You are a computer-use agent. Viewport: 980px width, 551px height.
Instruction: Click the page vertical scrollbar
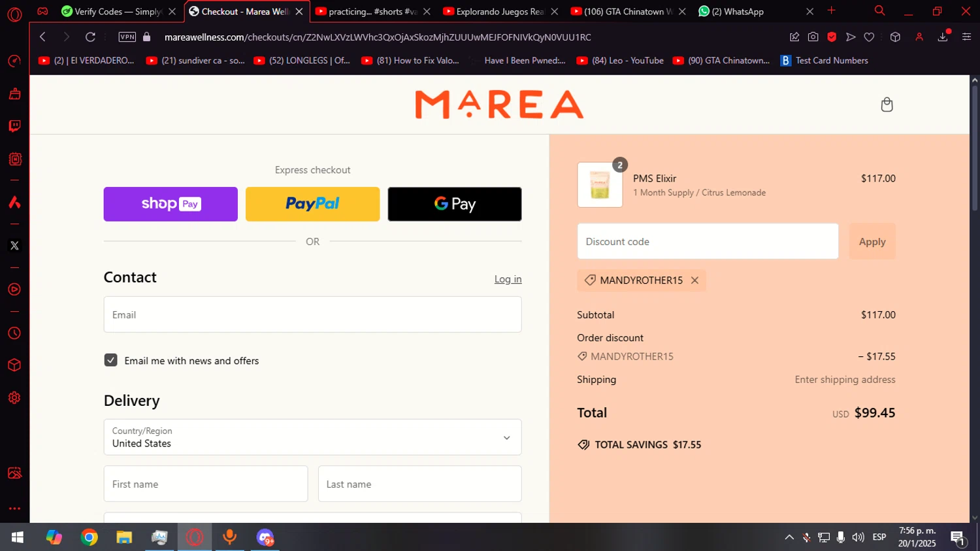975,148
